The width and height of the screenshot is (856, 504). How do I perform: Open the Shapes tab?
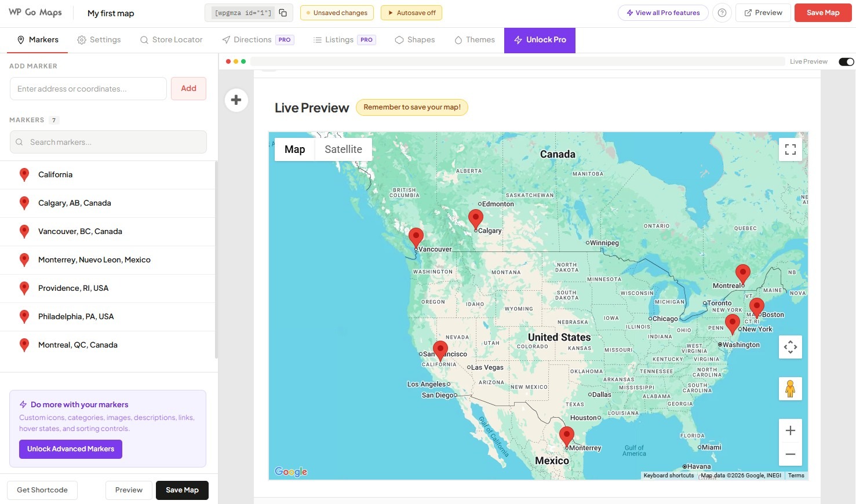point(415,40)
